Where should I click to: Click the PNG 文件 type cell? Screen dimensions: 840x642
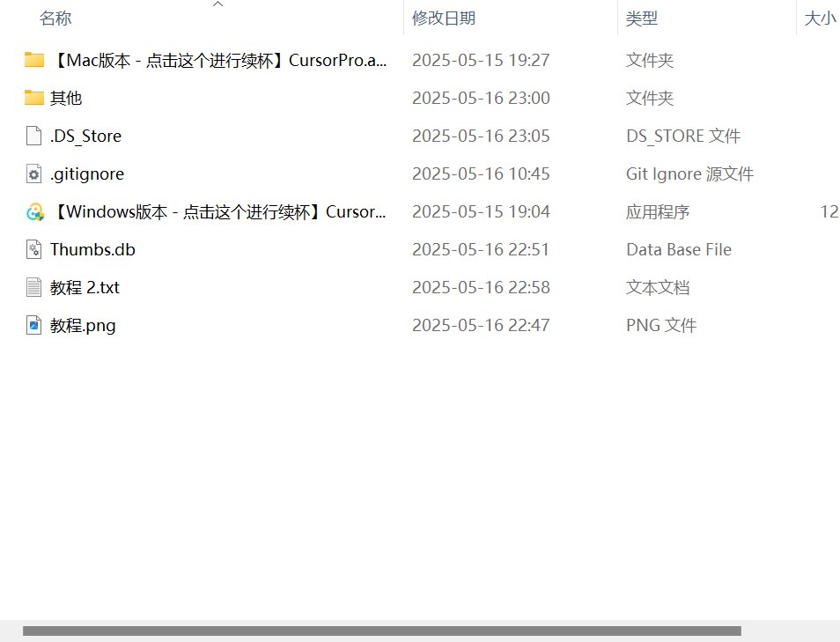click(661, 325)
